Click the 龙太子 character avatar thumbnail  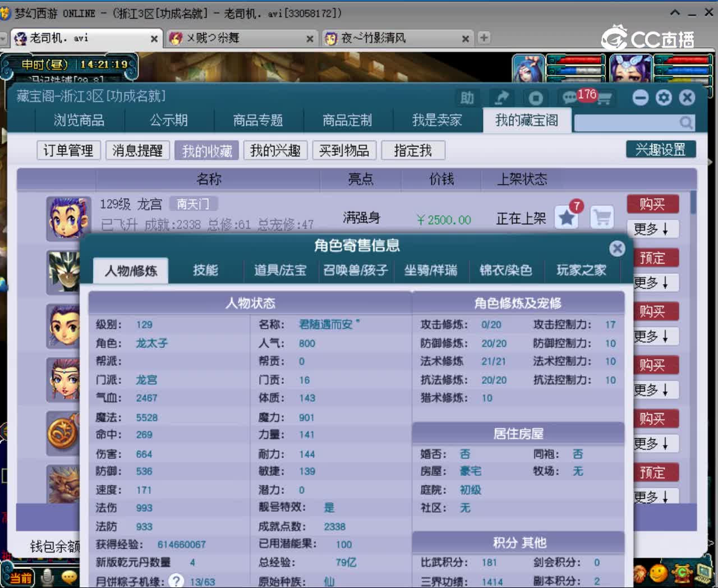tap(68, 218)
